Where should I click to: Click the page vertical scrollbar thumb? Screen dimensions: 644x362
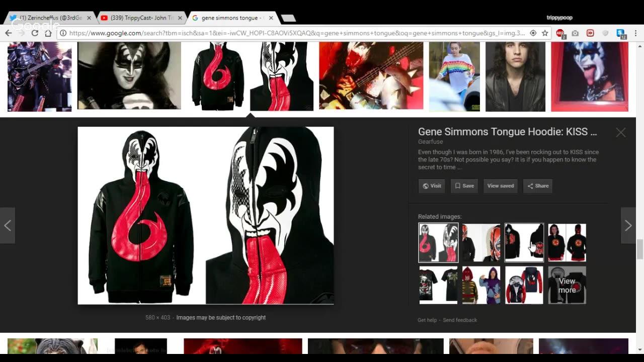click(640, 250)
